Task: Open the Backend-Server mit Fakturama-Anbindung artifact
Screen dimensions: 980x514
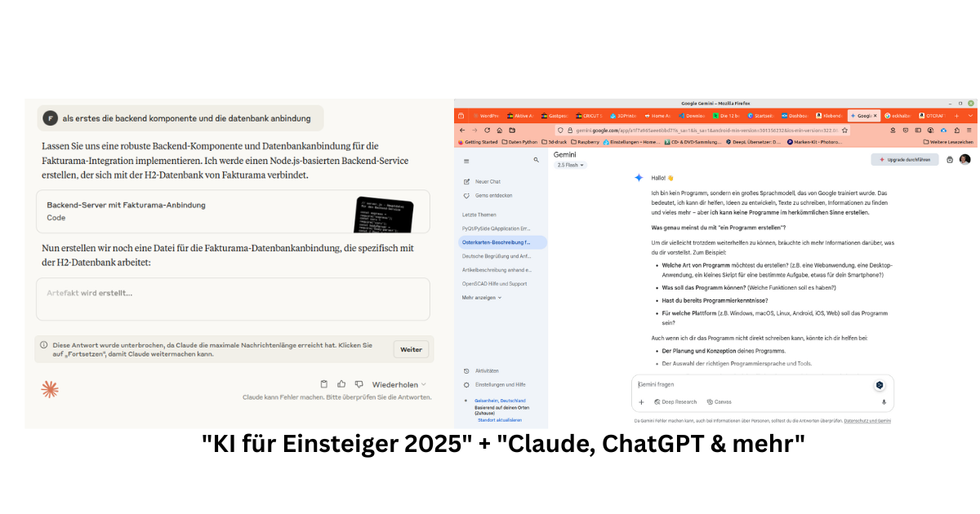Action: 233,211
